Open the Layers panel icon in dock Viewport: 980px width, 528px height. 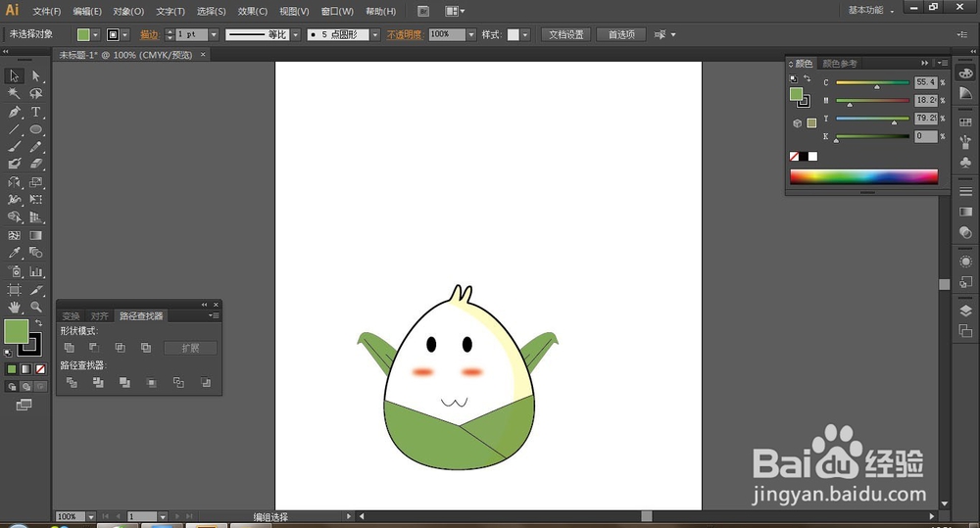(x=965, y=311)
